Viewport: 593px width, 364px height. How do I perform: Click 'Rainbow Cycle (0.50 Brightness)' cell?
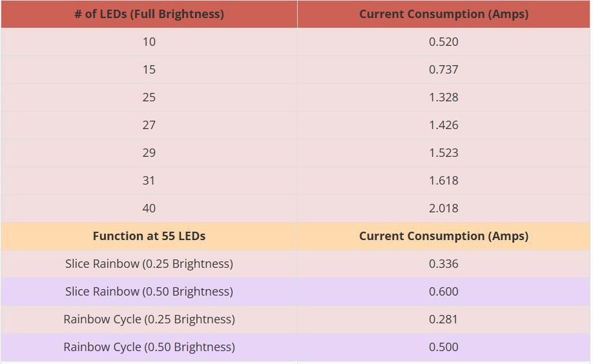pyautogui.click(x=149, y=347)
